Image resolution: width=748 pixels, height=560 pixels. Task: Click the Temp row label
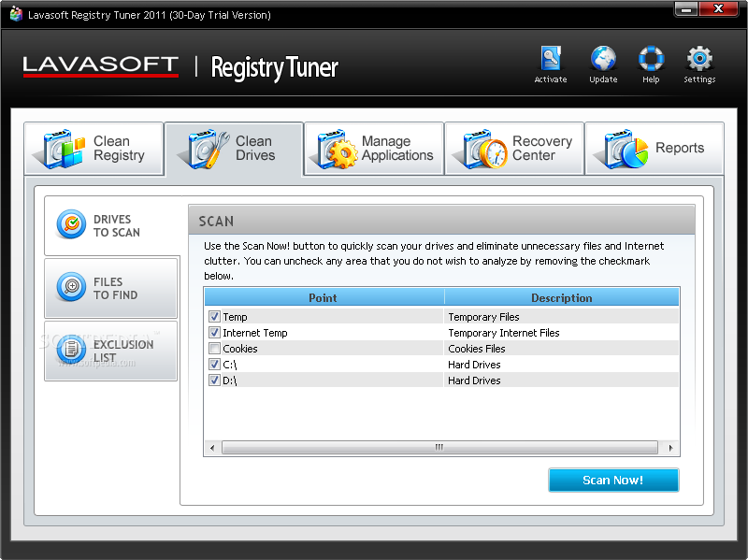(x=235, y=317)
